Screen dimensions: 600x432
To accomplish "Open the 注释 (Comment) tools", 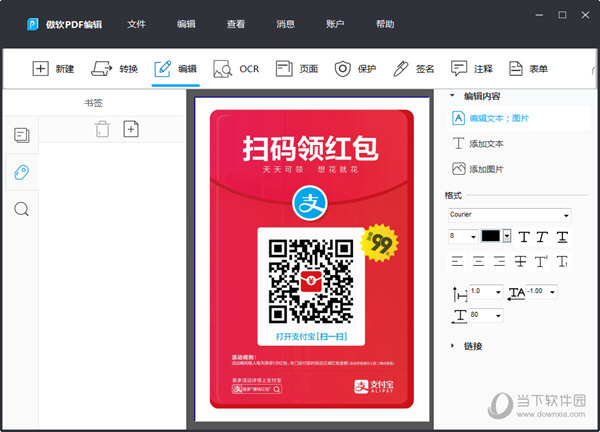I will (x=472, y=69).
